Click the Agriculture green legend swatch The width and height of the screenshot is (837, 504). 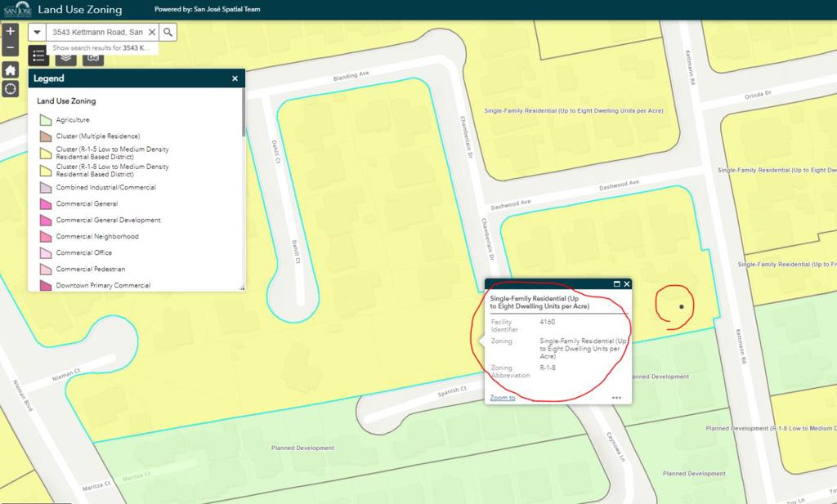pos(46,120)
